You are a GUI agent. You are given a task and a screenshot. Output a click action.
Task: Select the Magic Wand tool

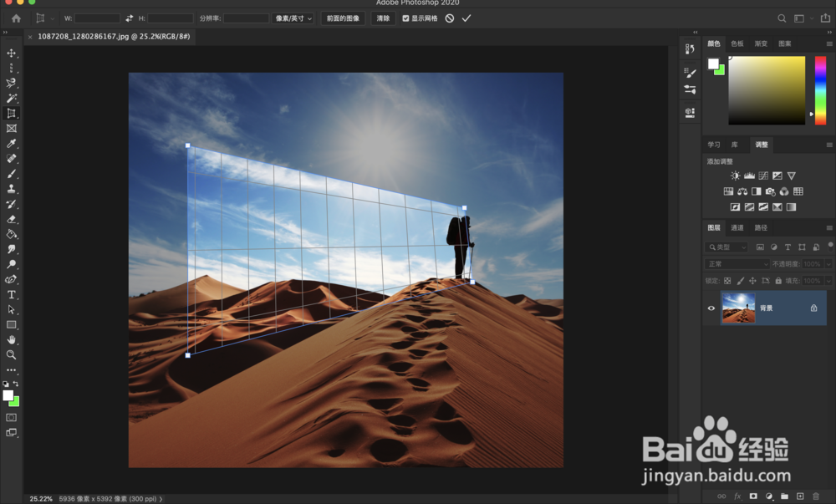click(x=11, y=98)
